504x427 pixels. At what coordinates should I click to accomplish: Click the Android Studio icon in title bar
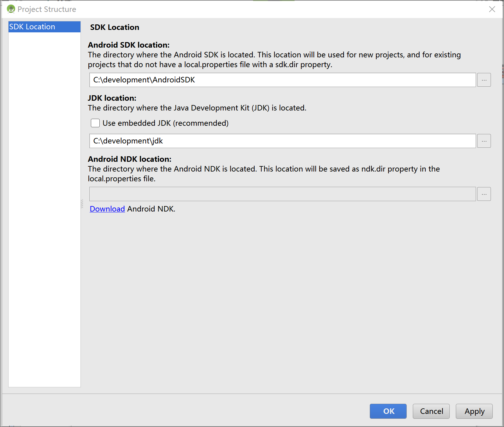click(x=11, y=9)
